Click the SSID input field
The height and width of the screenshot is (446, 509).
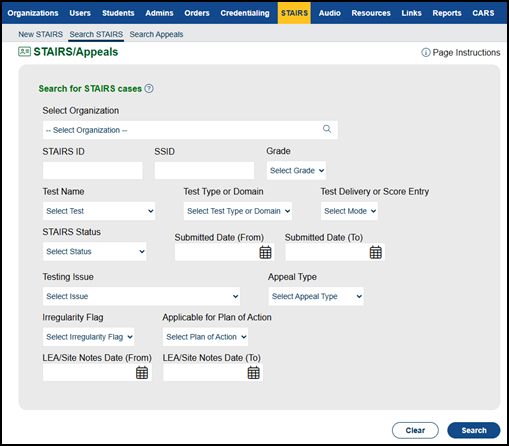pyautogui.click(x=204, y=171)
